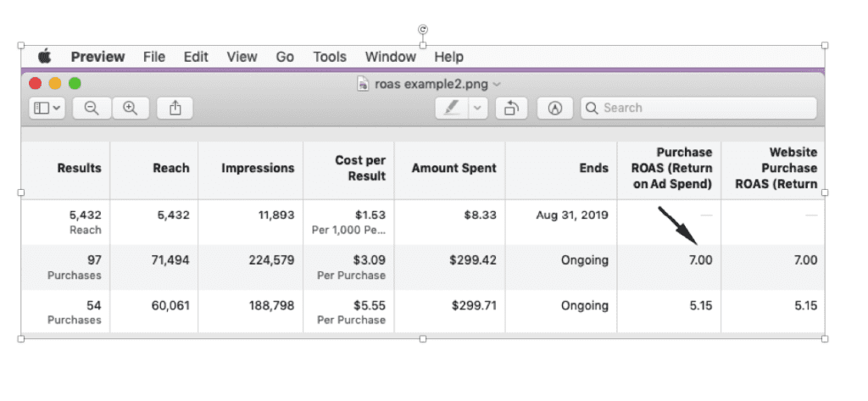868x401 pixels.
Task: Click inside the Search field
Action: pyautogui.click(x=704, y=108)
